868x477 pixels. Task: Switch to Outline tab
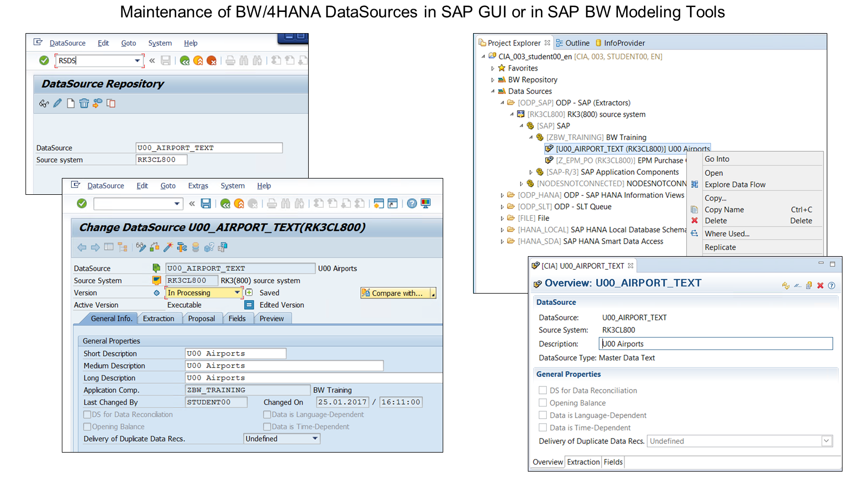(x=572, y=43)
